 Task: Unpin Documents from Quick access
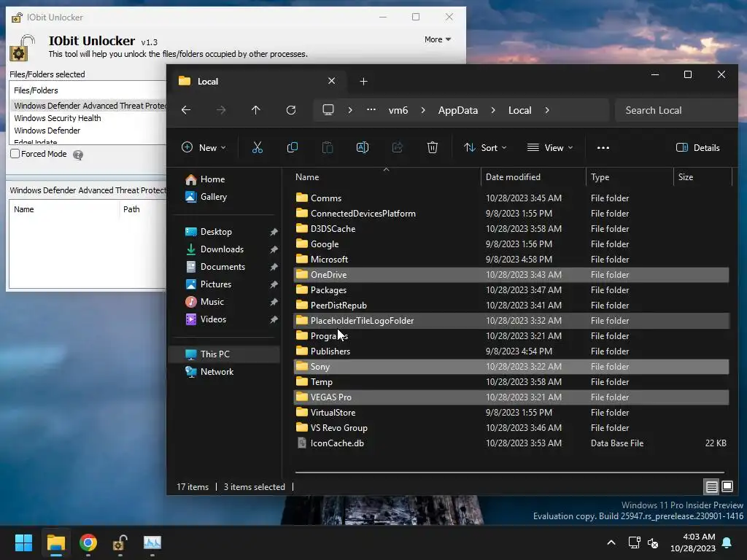274,267
